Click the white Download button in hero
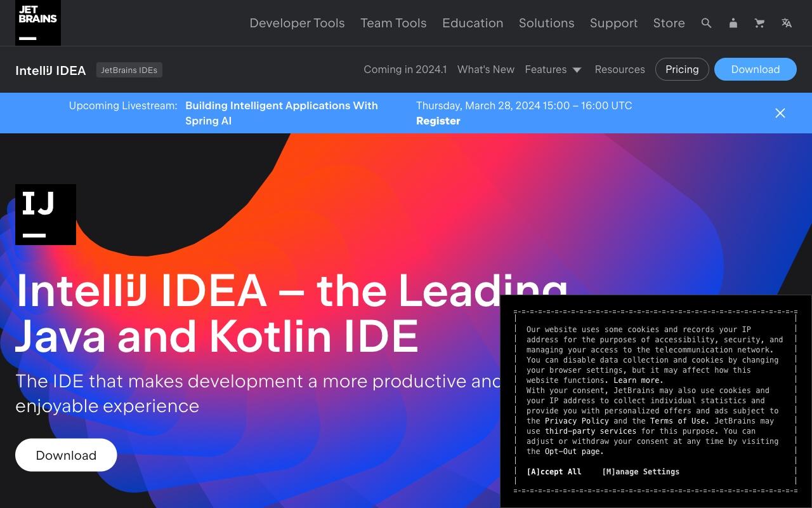 (x=66, y=455)
